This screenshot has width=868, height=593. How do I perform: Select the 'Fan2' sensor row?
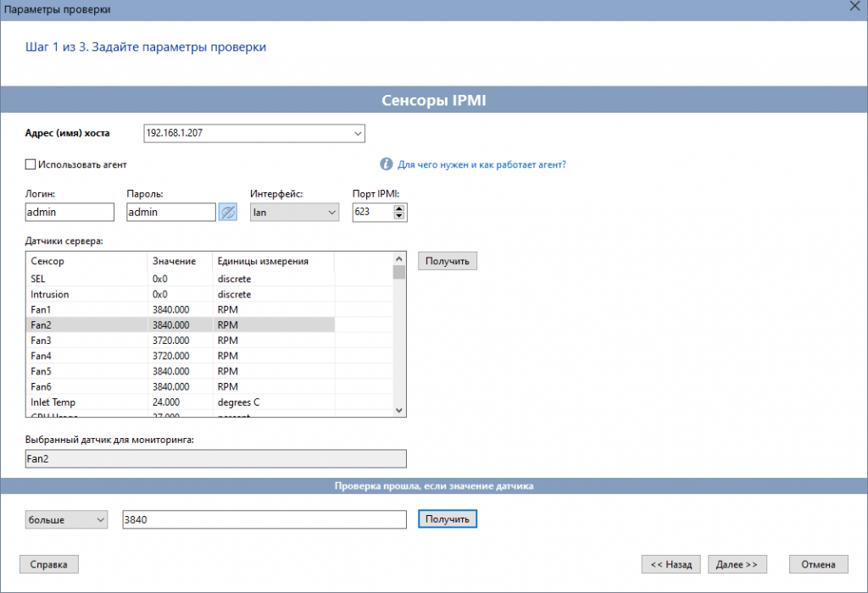(x=181, y=324)
